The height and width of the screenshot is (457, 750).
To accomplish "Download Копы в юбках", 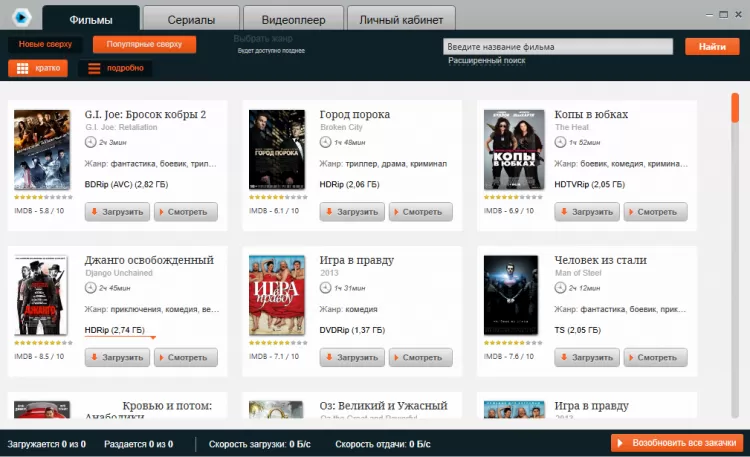I will (587, 212).
